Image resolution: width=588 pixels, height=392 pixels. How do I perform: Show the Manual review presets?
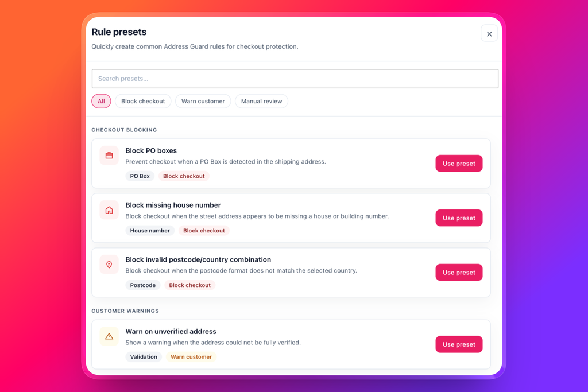[x=261, y=101]
